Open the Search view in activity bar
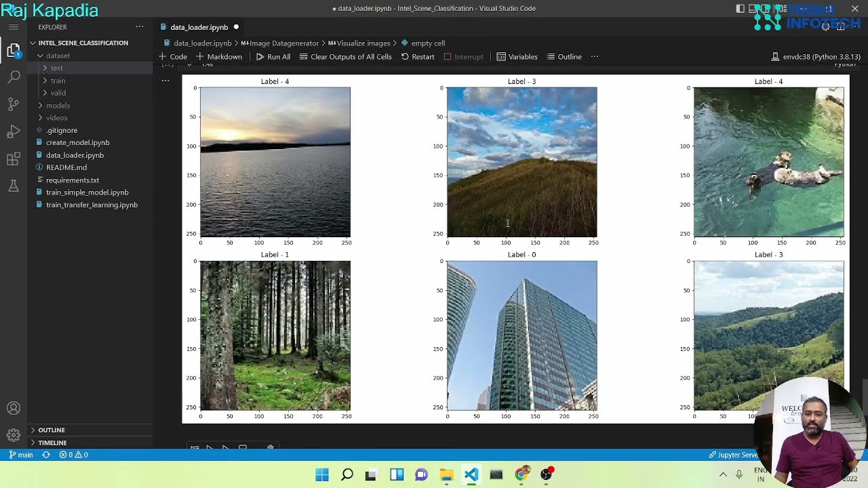Screen dimensions: 868x488 (14, 77)
